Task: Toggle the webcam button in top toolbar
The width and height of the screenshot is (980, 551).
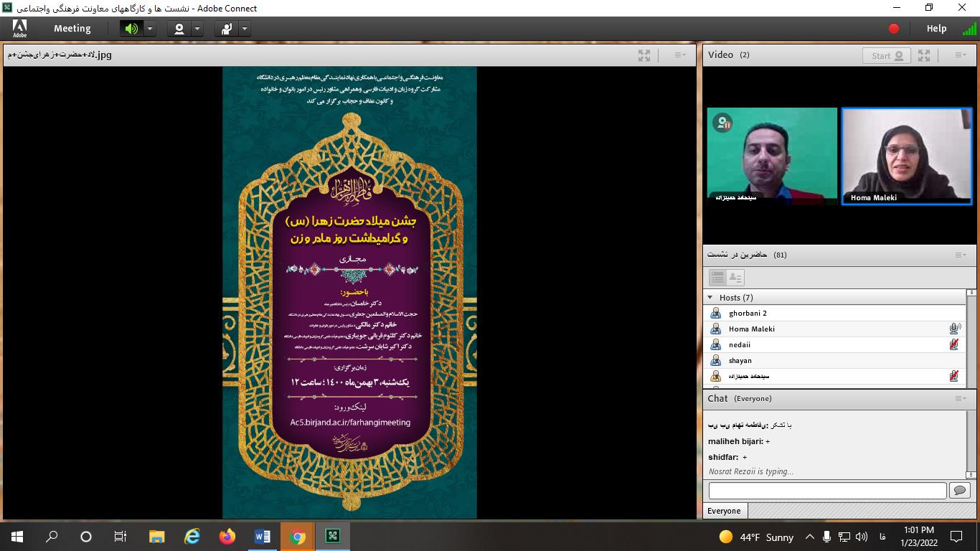Action: pos(179,29)
